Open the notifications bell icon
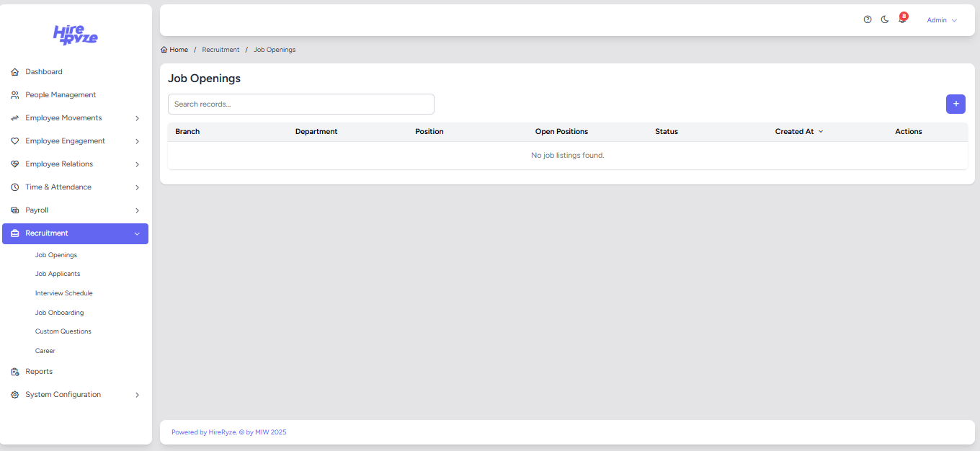Viewport: 980px width, 451px height. (x=902, y=20)
